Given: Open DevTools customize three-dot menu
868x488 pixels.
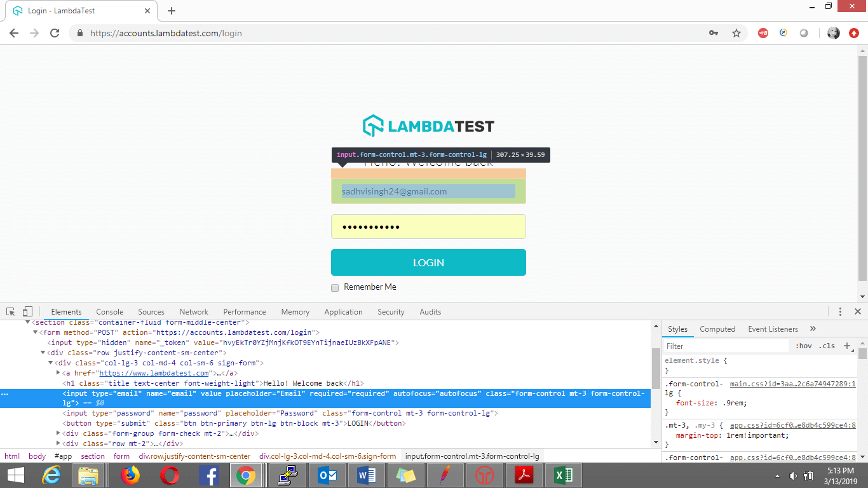Looking at the screenshot, I should [840, 311].
